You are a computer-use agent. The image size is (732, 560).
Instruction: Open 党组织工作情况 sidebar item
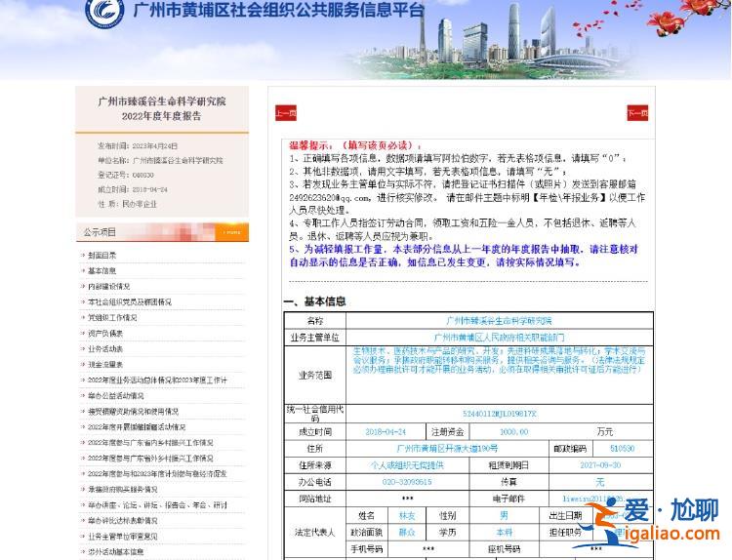(112, 318)
